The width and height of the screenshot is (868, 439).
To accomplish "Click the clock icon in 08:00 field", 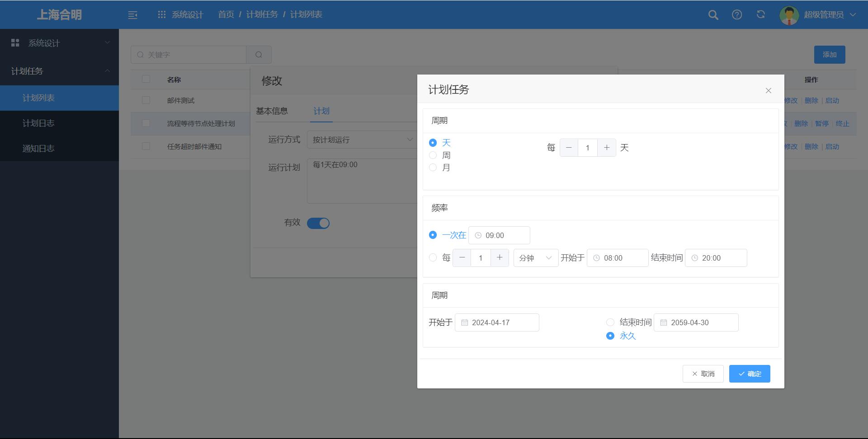I will 596,258.
